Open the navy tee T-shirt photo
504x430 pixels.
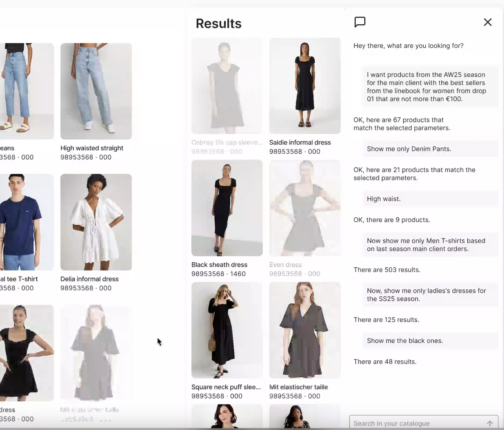coord(27,222)
